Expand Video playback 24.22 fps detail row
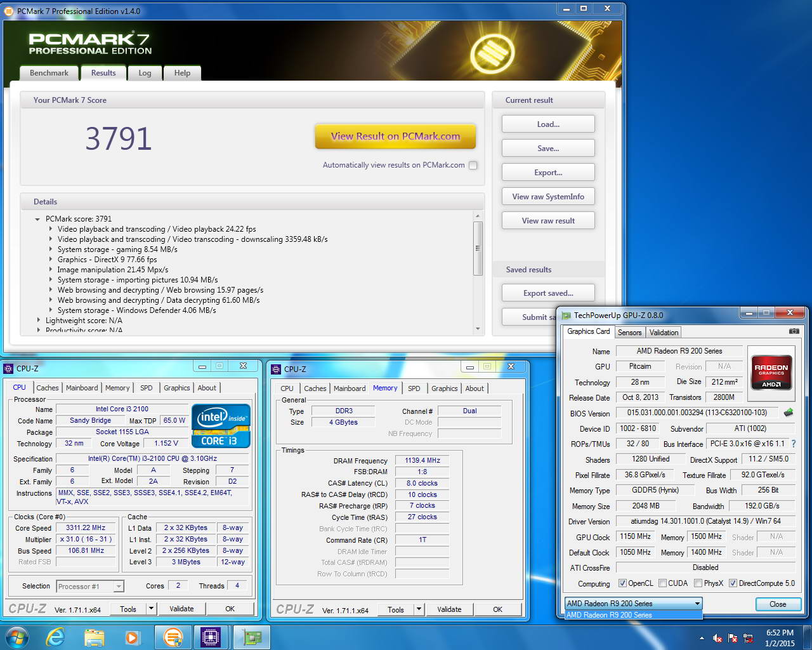Viewport: 812px width, 650px height. coord(51,229)
